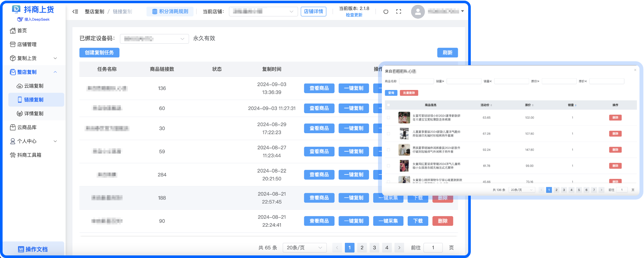Open 店铺管理 in sidebar
This screenshot has width=644, height=258.
pyautogui.click(x=27, y=45)
